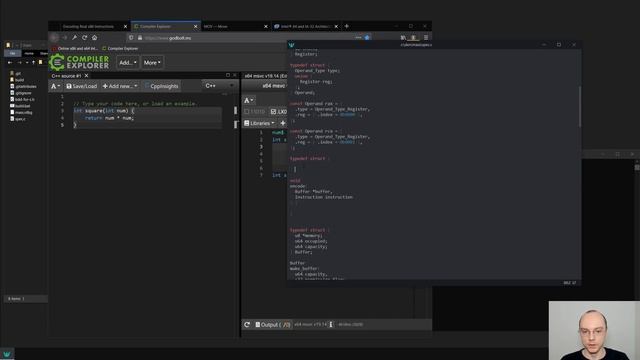640x360 pixels.
Task: Switch to the first browser tab
Action: 88,26
